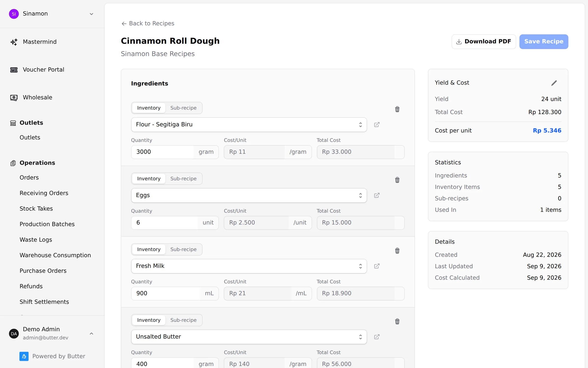Select Inventory for the Eggs ingredient
This screenshot has height=368, width=588.
[x=149, y=179]
